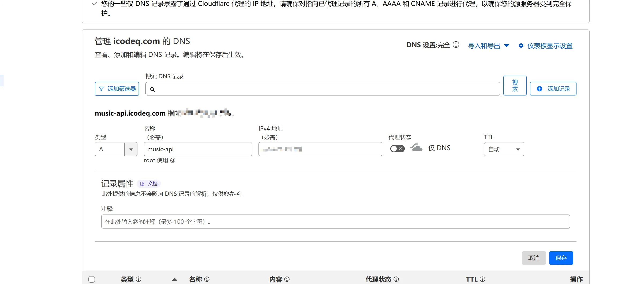Image resolution: width=644 pixels, height=284 pixels.
Task: Click the 仅 DNS status label
Action: click(439, 148)
